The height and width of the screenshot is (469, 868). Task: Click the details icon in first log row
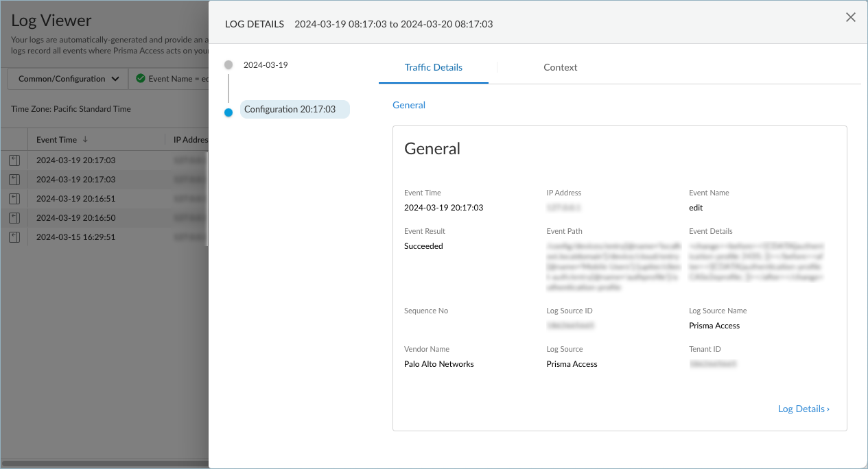pos(14,160)
